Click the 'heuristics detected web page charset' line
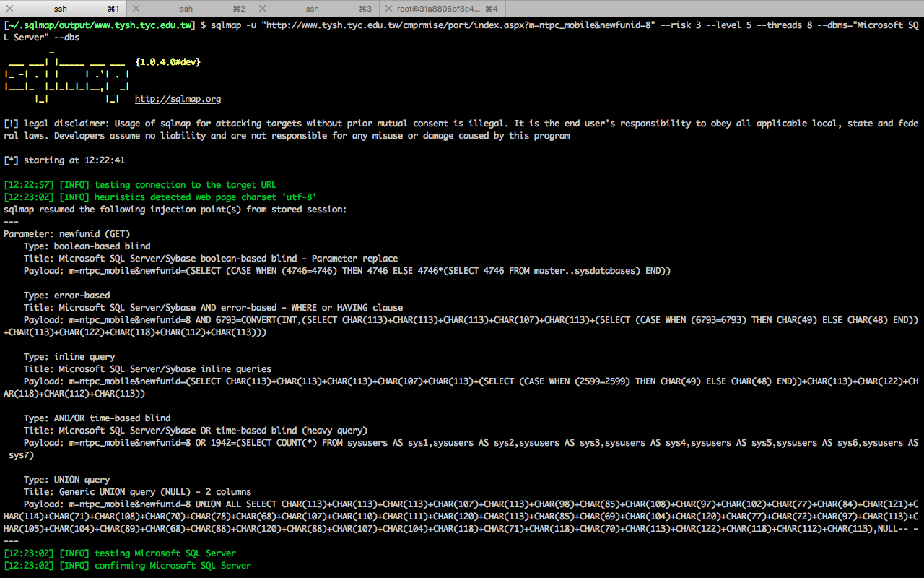Viewport: 924px width, 578px height. pyautogui.click(x=160, y=197)
